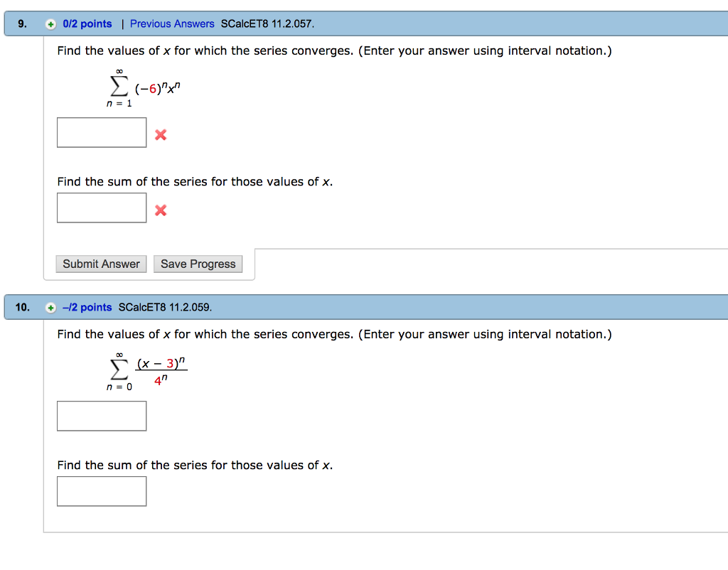Open Previous Answers for question 9
The image size is (728, 570).
(172, 23)
